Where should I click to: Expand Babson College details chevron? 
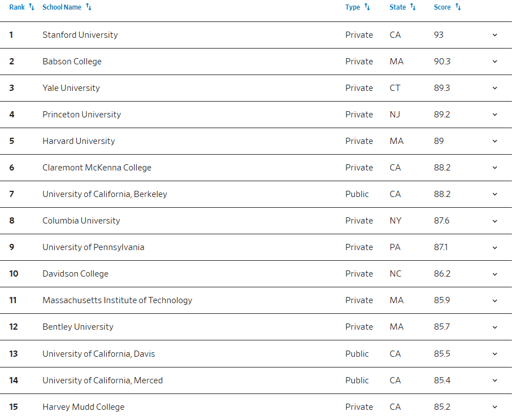(495, 62)
